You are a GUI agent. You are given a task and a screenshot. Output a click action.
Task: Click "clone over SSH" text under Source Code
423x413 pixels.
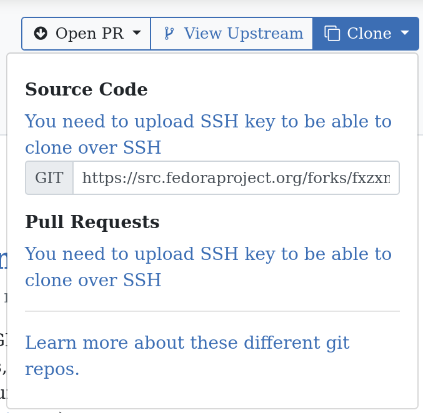pyautogui.click(x=93, y=147)
